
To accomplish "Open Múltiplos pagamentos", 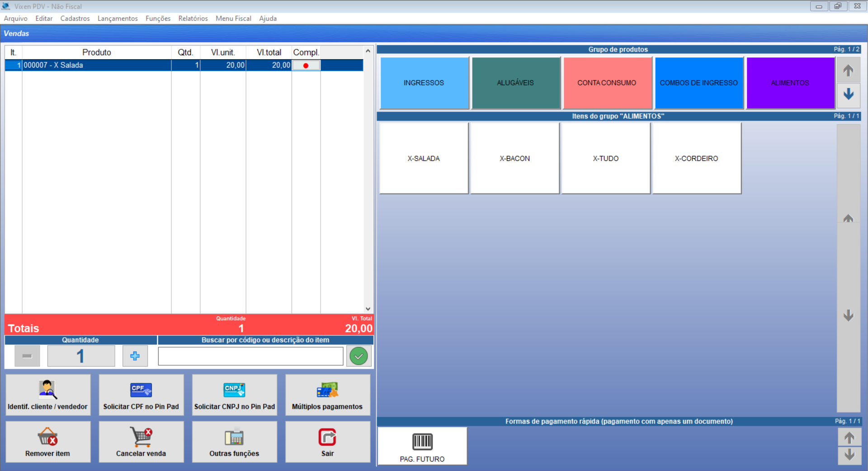I will click(x=327, y=395).
